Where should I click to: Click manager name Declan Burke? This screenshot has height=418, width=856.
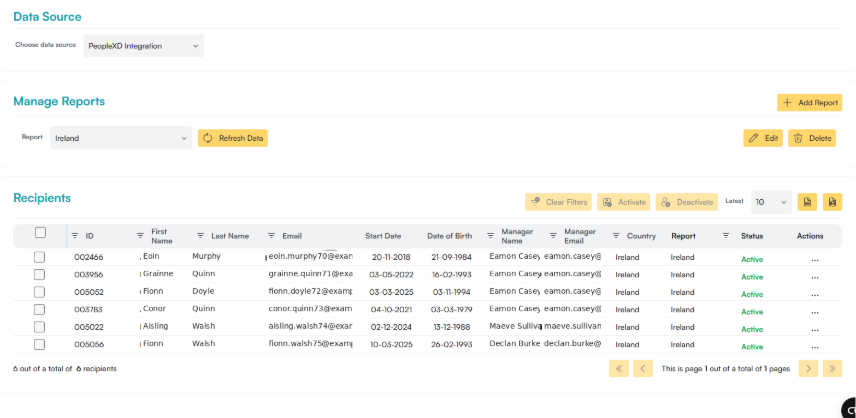515,344
